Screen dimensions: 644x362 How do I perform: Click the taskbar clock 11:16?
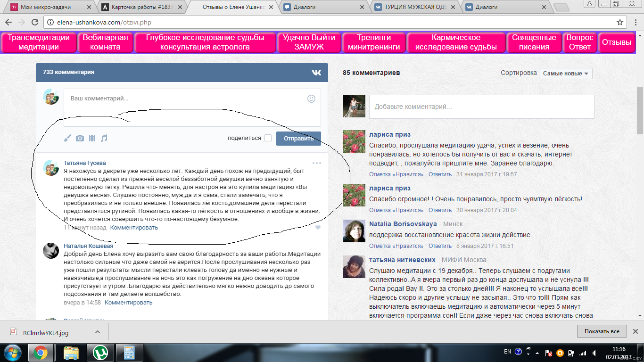620,349
